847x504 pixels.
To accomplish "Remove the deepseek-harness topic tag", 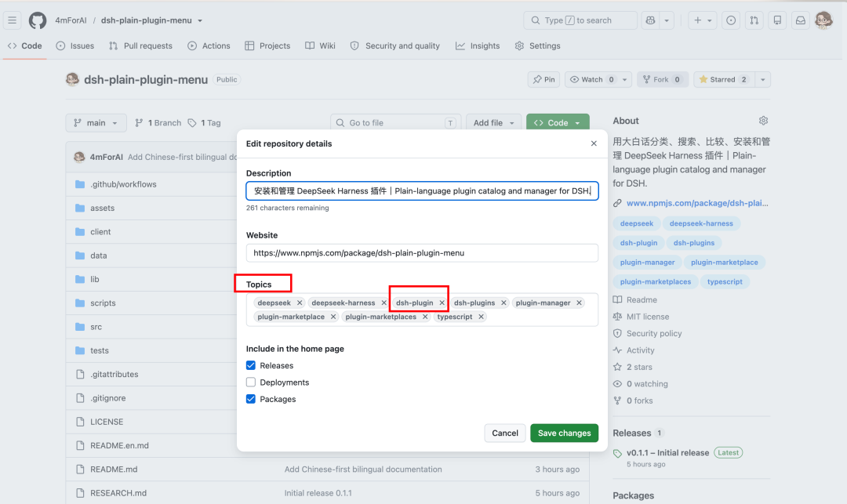I will pos(384,303).
